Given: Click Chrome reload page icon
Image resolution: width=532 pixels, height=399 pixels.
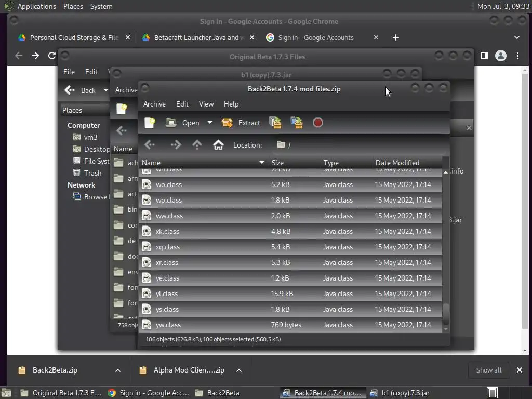Looking at the screenshot, I should click(x=51, y=56).
